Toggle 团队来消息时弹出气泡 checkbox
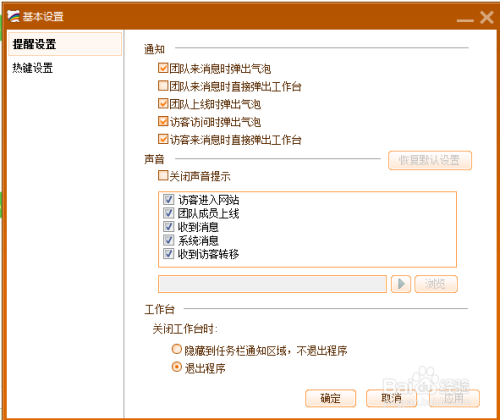500x420 pixels. 163,68
